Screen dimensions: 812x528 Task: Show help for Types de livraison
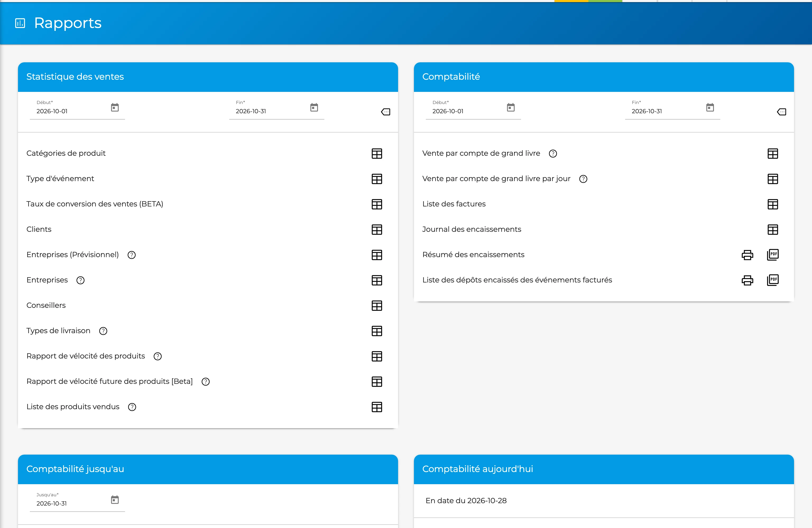103,331
